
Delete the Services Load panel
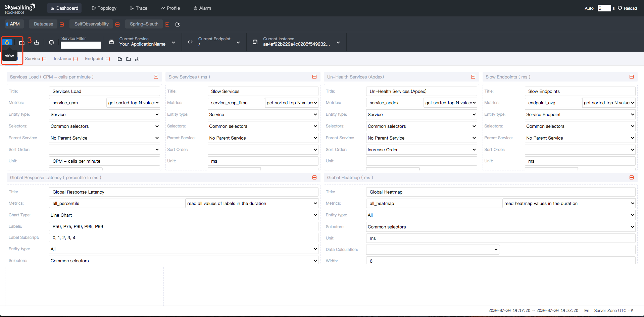[156, 77]
